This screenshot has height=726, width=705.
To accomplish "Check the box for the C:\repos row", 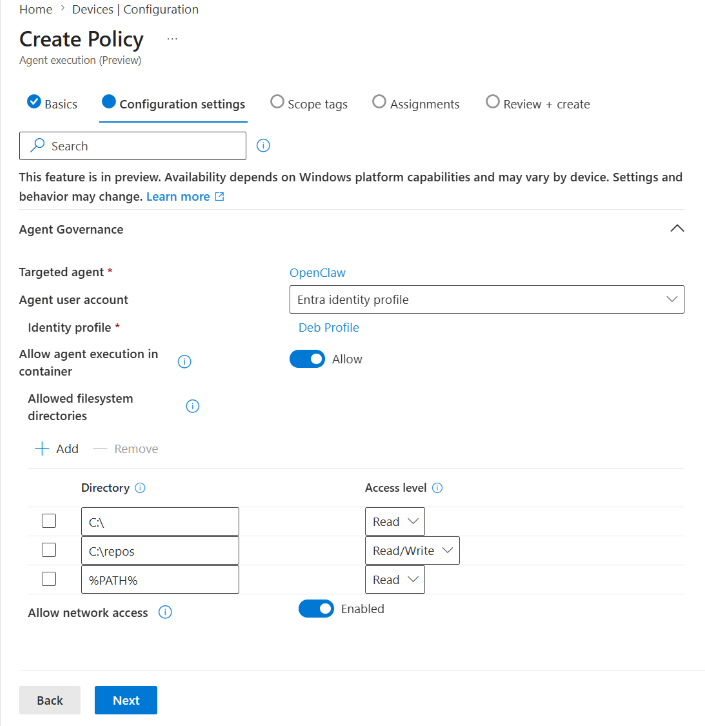I will (x=49, y=550).
